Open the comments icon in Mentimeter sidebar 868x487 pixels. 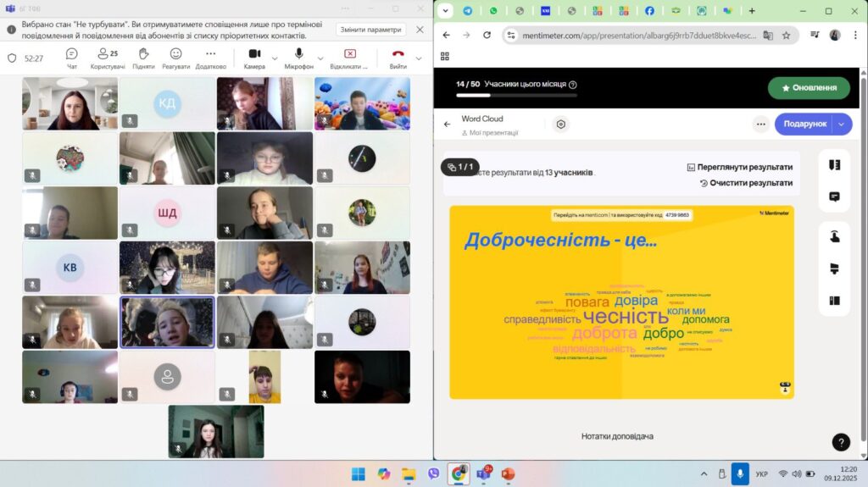click(834, 197)
